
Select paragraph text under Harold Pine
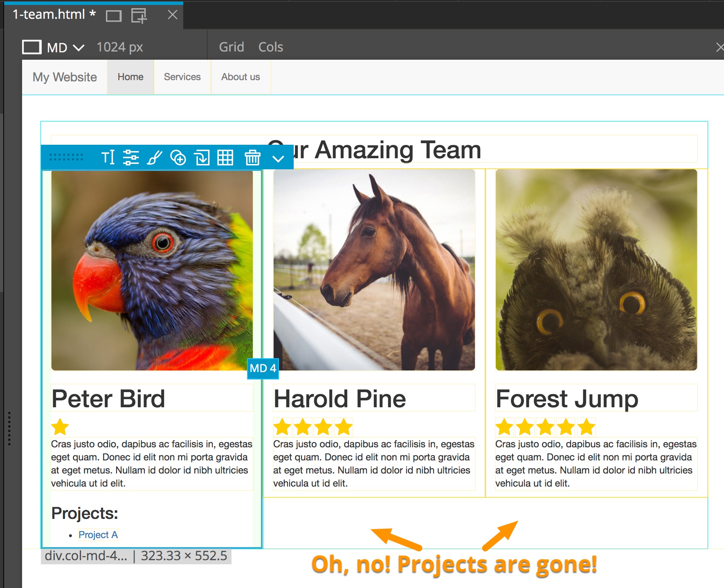pos(374,464)
